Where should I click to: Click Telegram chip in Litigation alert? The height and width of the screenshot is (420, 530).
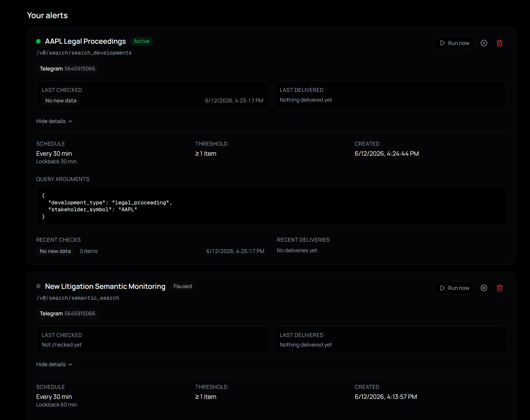click(67, 314)
